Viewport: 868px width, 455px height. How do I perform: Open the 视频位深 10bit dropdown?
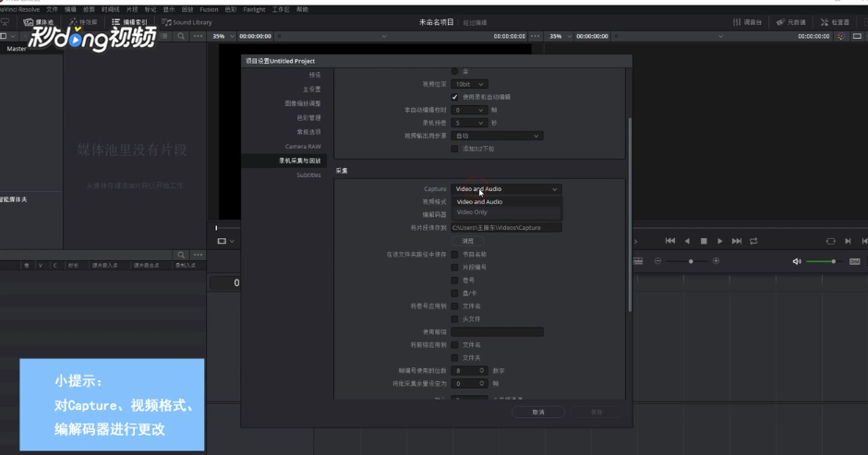point(469,84)
